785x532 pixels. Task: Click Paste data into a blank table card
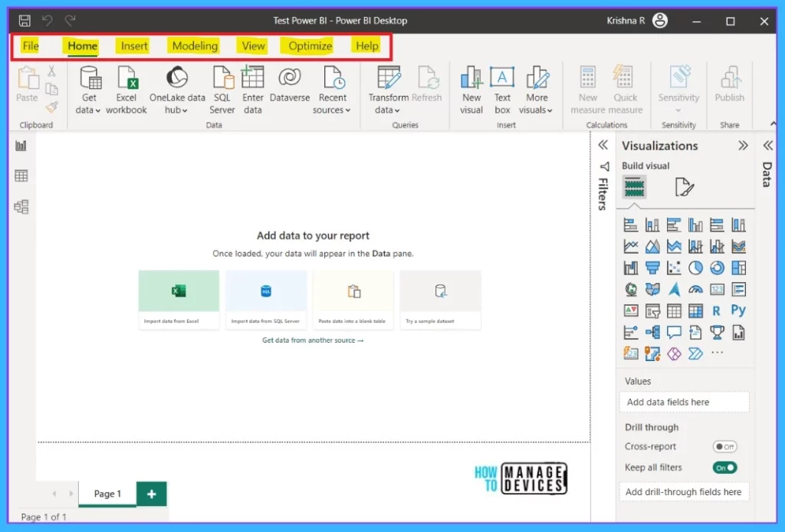pyautogui.click(x=353, y=300)
